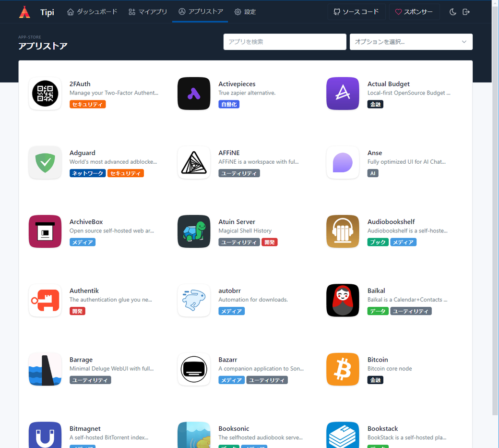The image size is (499, 448).
Task: Click the logout icon in header
Action: click(x=466, y=12)
